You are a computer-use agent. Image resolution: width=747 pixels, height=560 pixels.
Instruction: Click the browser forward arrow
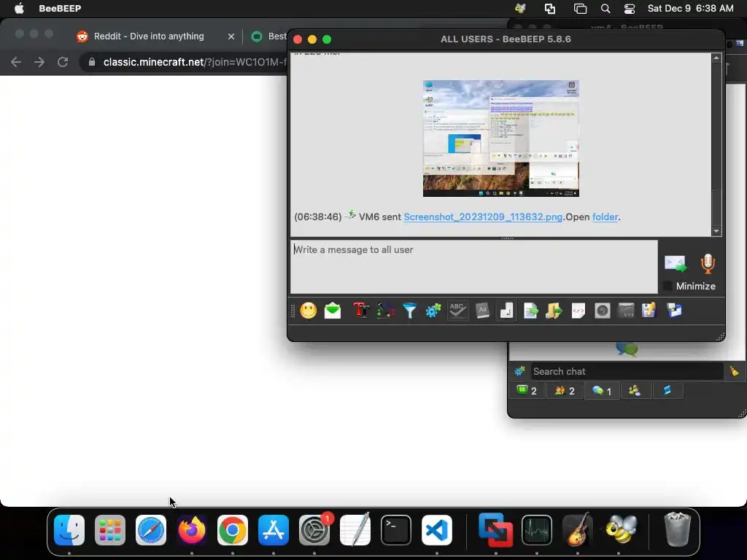[39, 62]
